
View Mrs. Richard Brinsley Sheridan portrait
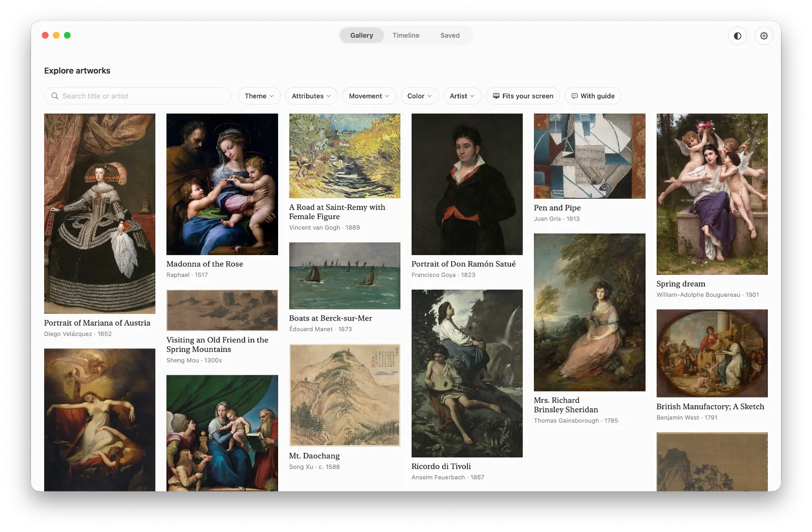(x=590, y=312)
